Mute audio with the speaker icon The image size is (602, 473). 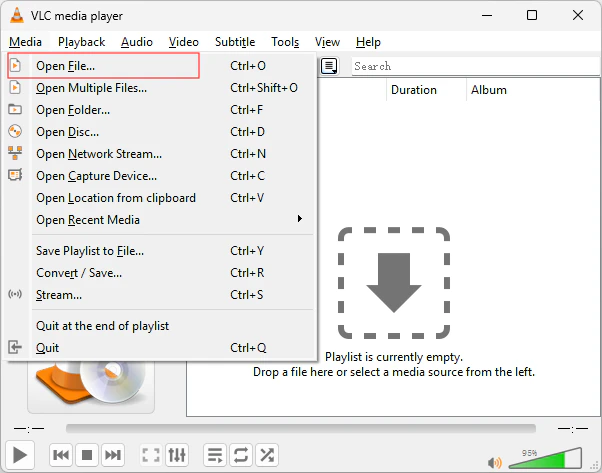pyautogui.click(x=494, y=462)
